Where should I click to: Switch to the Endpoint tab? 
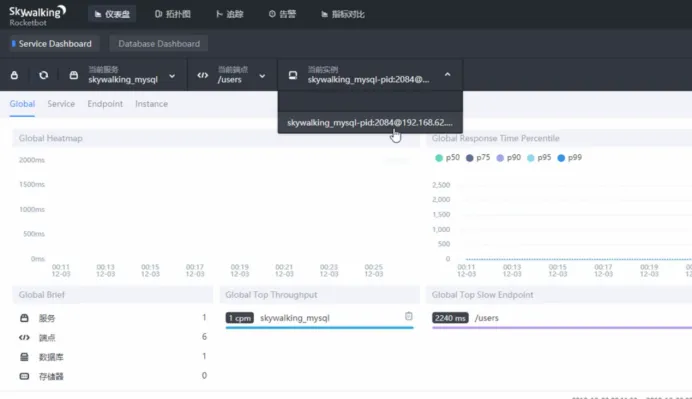105,104
